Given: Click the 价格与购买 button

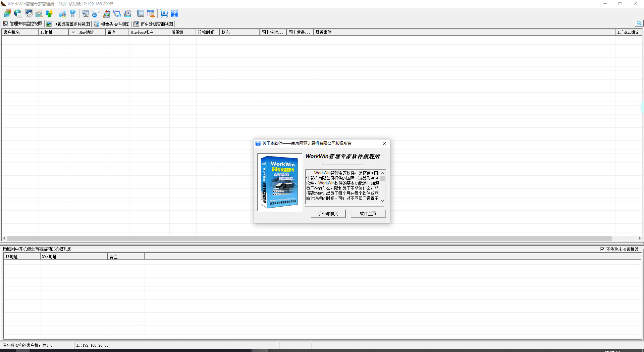Looking at the screenshot, I should (x=328, y=214).
